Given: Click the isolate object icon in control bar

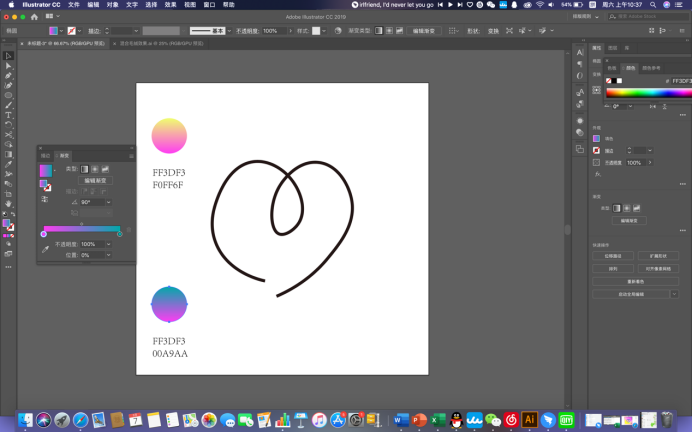Looking at the screenshot, I should [x=509, y=31].
